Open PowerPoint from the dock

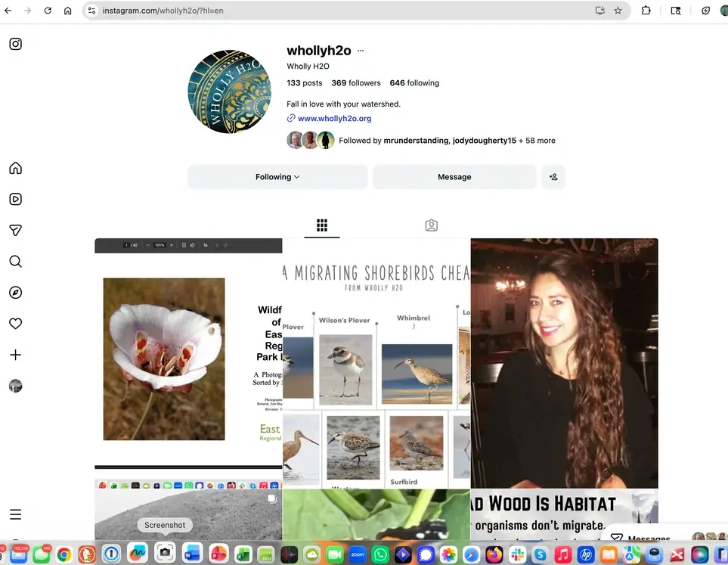point(218,554)
